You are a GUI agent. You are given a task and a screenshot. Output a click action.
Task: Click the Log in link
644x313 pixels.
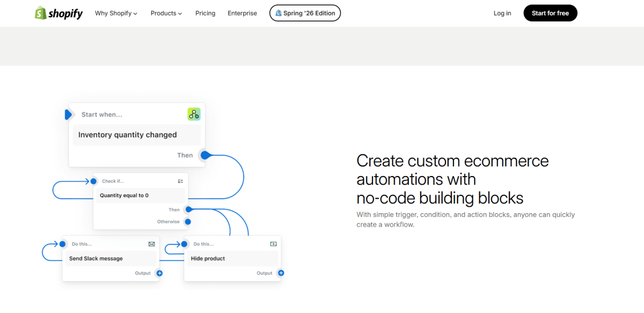[x=502, y=13]
